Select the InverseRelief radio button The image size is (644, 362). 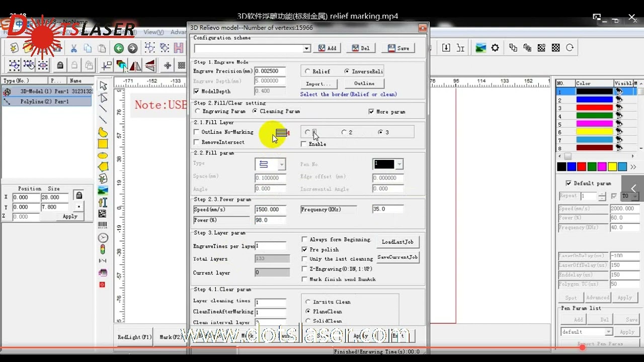[x=347, y=71]
